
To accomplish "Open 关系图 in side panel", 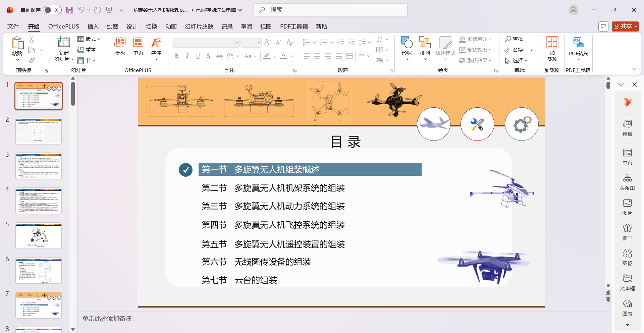I will [x=627, y=182].
